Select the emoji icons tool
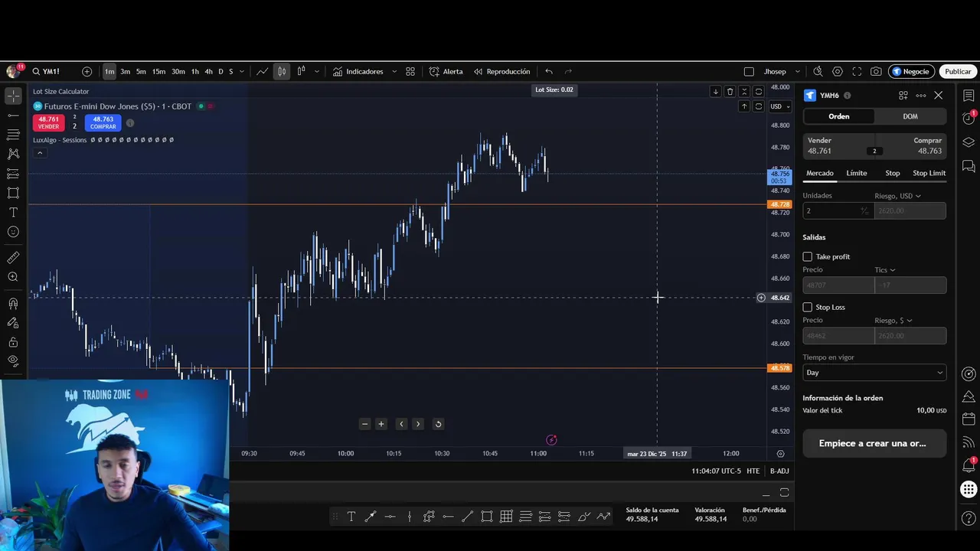980x551 pixels. tap(13, 232)
